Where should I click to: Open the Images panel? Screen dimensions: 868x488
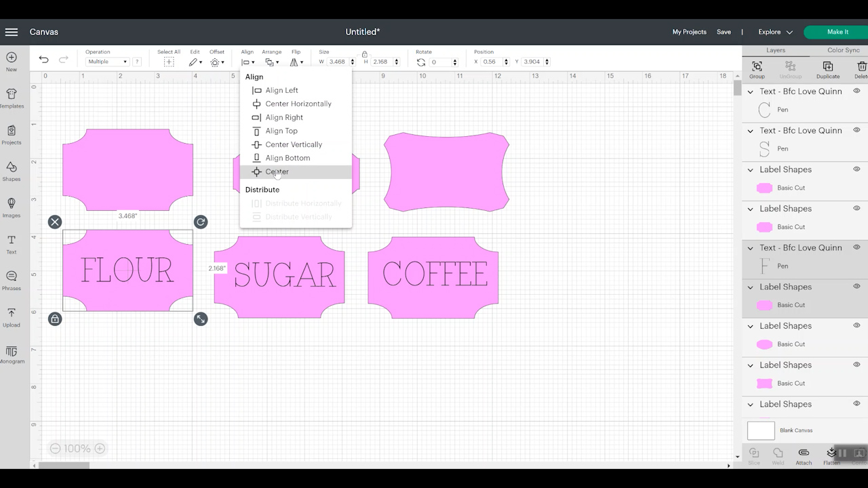click(x=12, y=203)
